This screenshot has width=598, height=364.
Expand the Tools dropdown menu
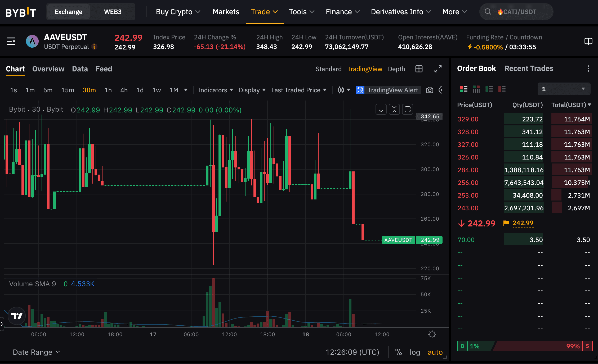[302, 12]
